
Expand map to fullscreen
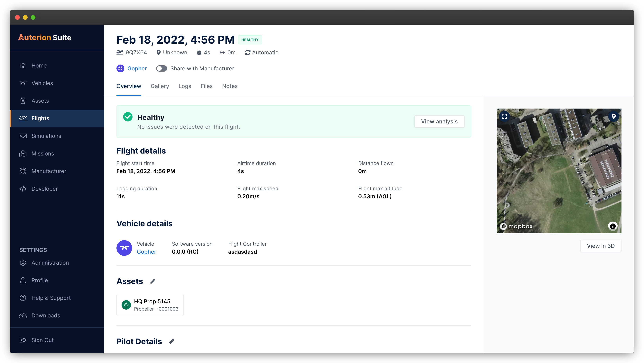tap(504, 116)
